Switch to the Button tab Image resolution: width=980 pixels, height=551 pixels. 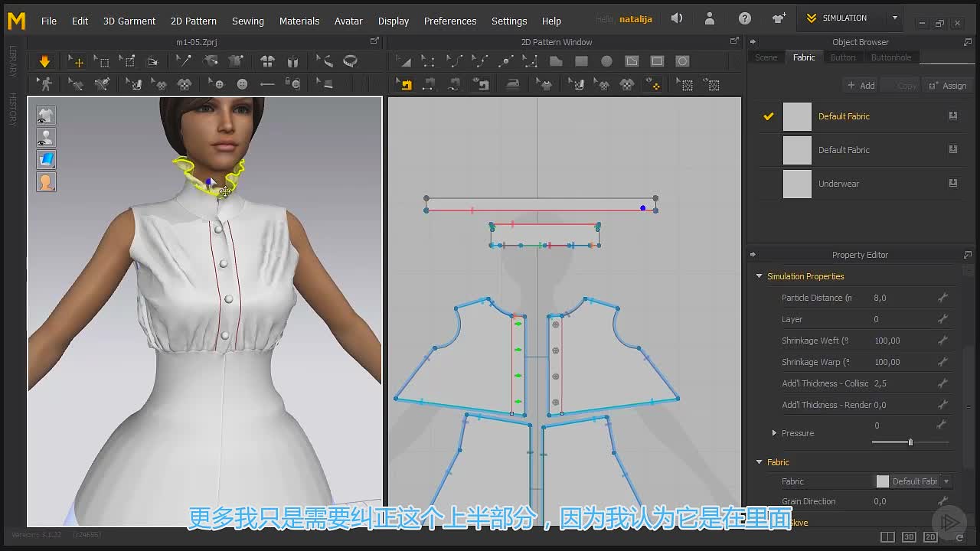[842, 57]
